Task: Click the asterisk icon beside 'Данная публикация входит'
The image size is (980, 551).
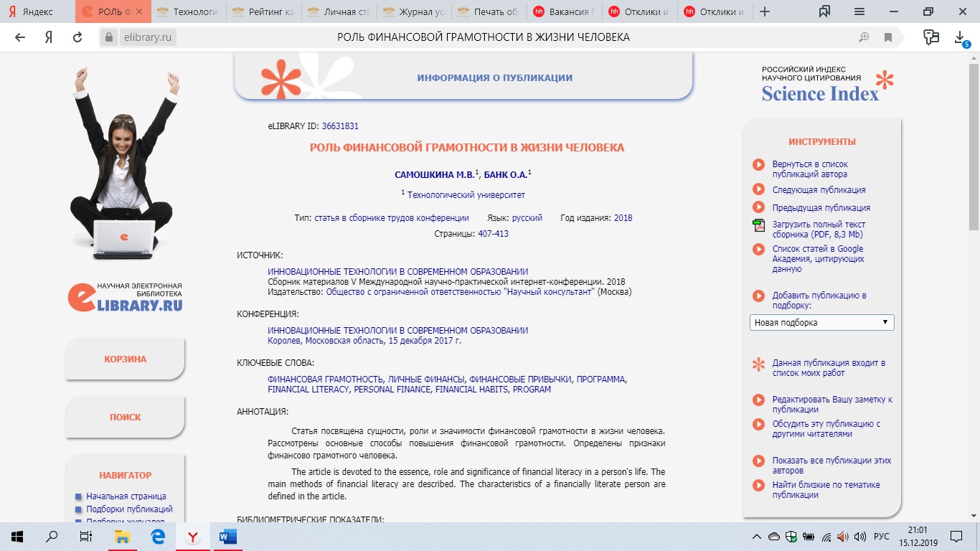Action: [x=758, y=364]
